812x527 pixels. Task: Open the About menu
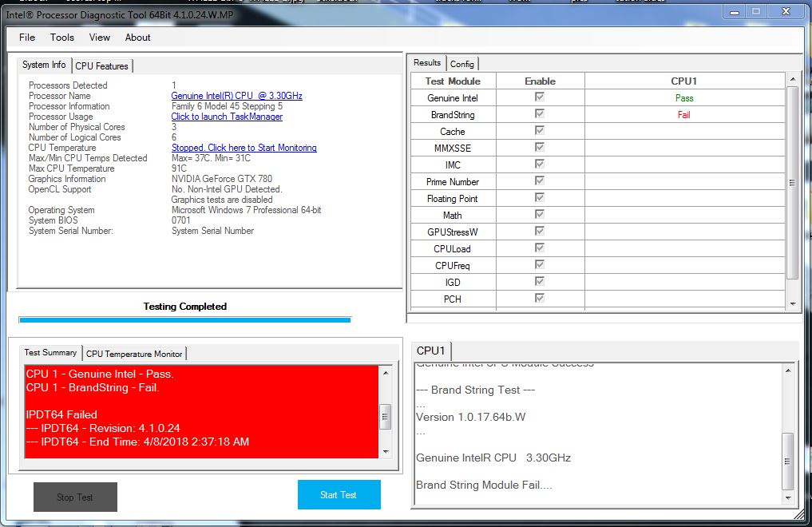(x=138, y=38)
